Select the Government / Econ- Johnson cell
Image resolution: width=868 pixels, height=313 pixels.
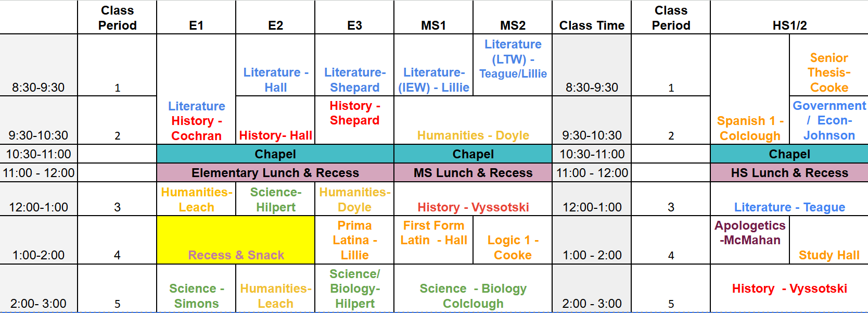829,120
